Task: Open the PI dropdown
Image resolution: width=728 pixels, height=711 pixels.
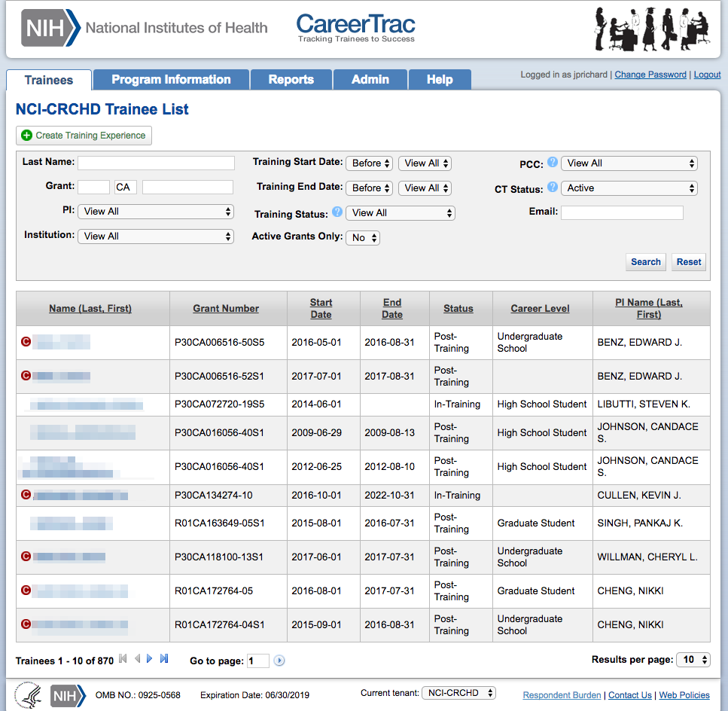Action: coord(156,212)
